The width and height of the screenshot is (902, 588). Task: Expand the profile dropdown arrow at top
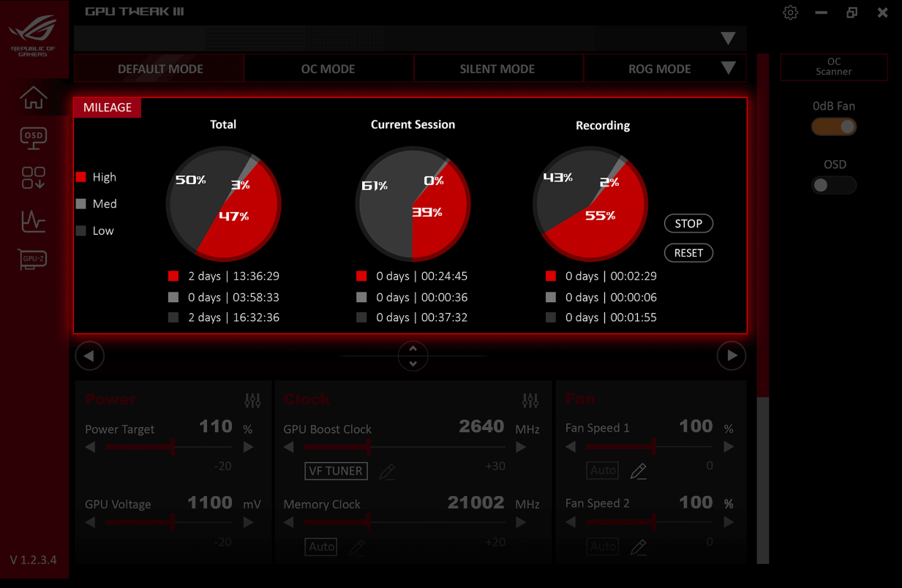coord(728,39)
